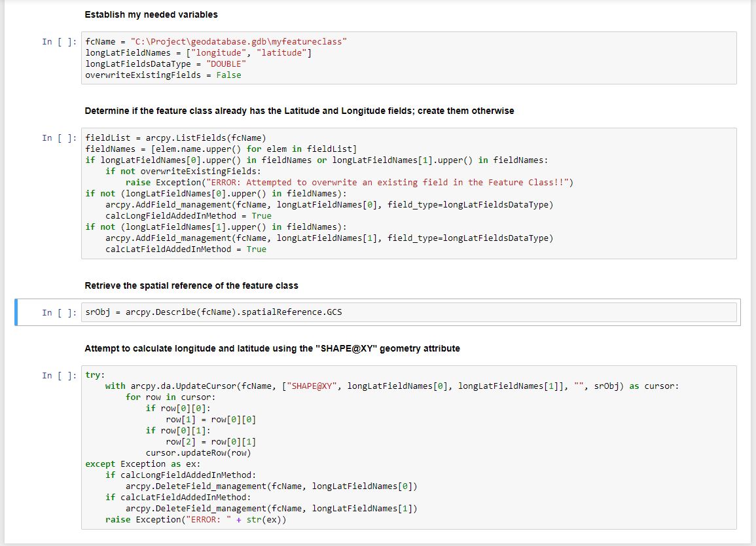Click the overwriteExistingFields = False line
Image resolution: width=756 pixels, height=546 pixels.
pos(163,75)
